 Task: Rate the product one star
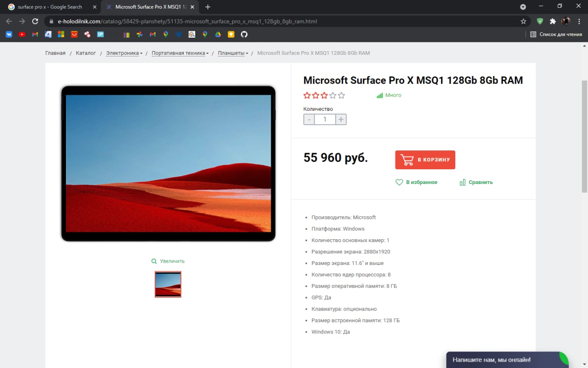pos(307,96)
